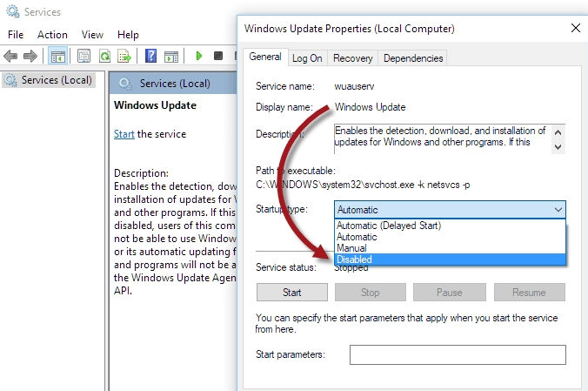Close the Windows Update Properties dialog

(576, 27)
